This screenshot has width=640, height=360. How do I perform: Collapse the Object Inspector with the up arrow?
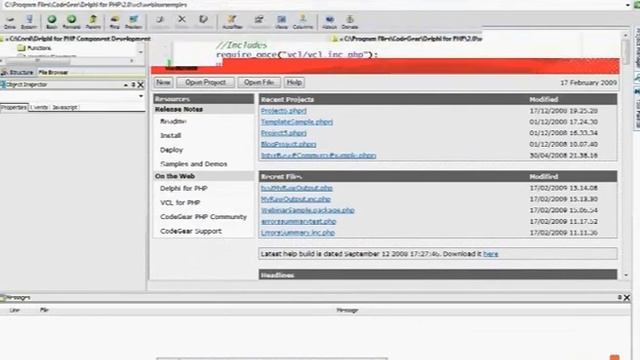[126, 84]
